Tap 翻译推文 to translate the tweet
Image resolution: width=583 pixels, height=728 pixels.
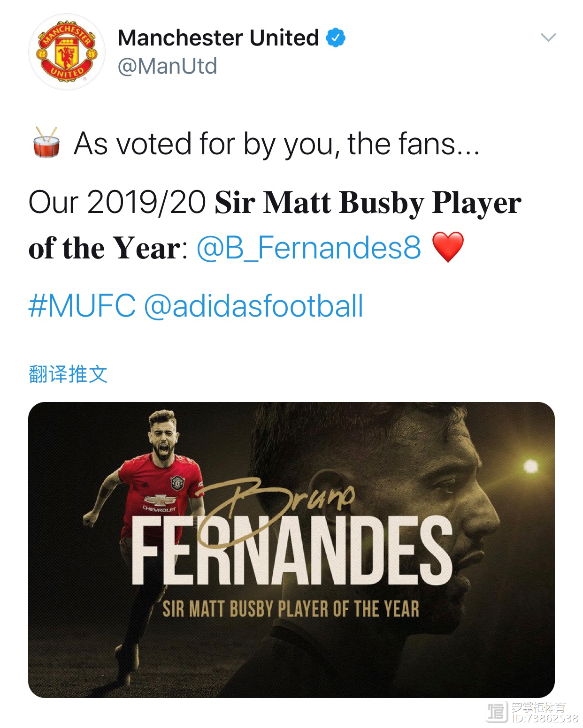click(x=68, y=374)
